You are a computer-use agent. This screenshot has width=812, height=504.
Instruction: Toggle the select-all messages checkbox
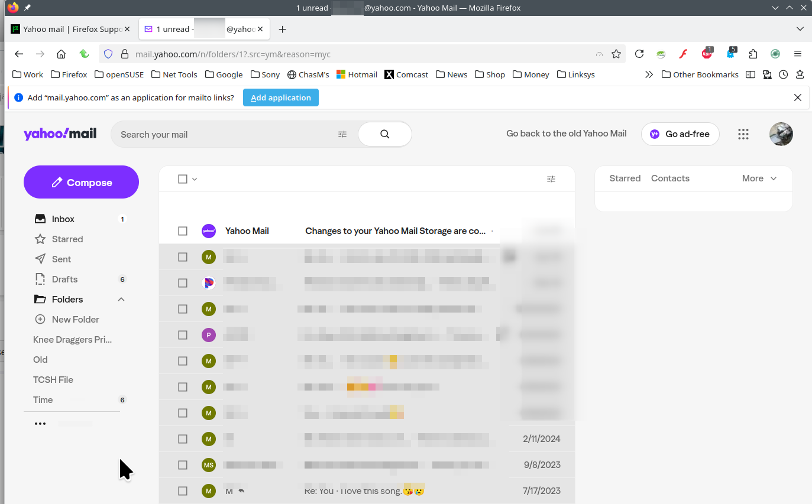pyautogui.click(x=183, y=179)
